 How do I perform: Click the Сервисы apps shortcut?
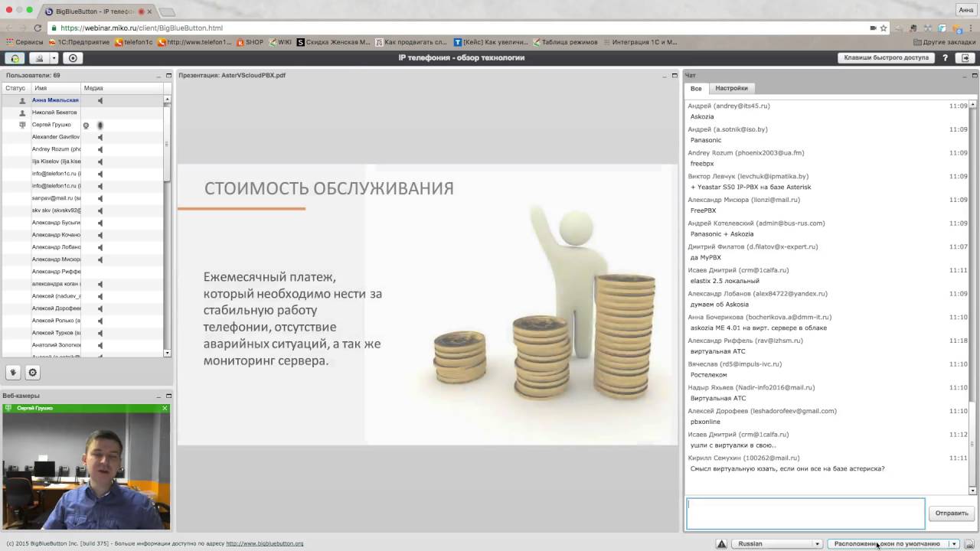(x=24, y=42)
